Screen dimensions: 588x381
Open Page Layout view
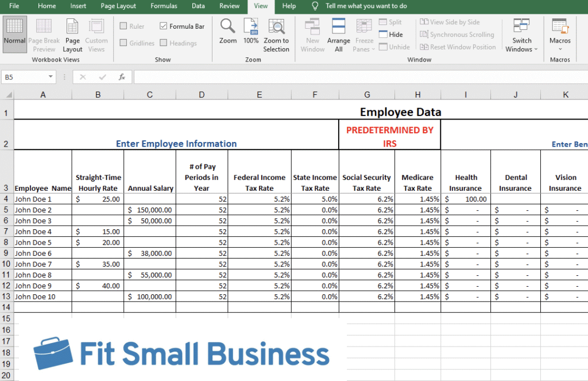click(72, 36)
